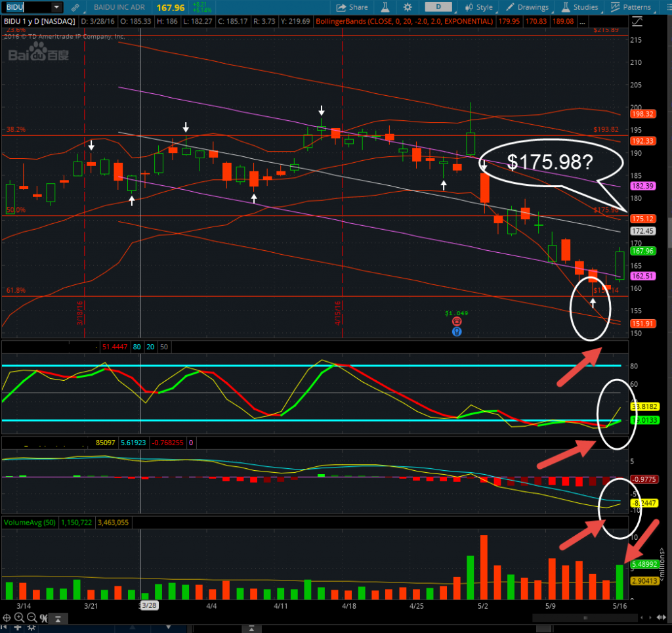
Task: Click the scroll left arrow
Action: [642, 617]
